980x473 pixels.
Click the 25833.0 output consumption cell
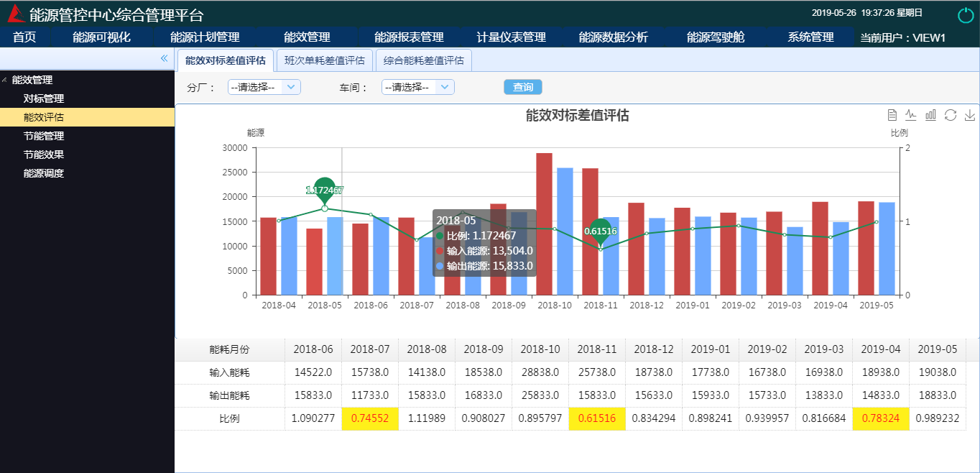pyautogui.click(x=540, y=395)
